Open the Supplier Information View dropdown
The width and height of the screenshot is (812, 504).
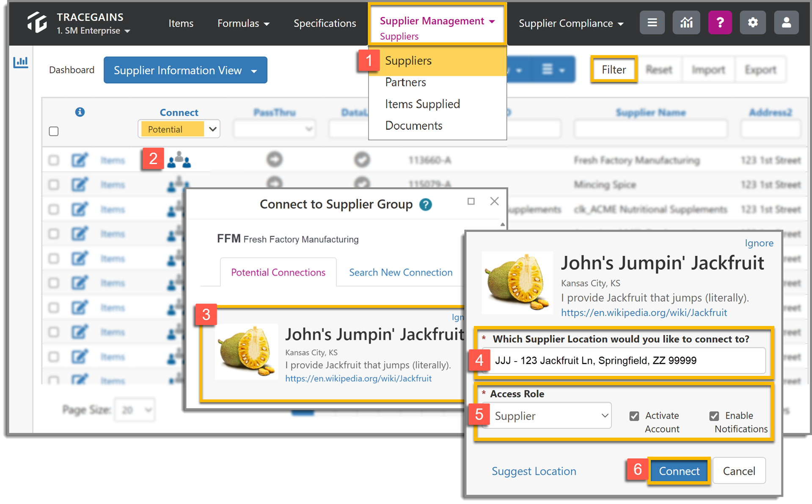[185, 70]
